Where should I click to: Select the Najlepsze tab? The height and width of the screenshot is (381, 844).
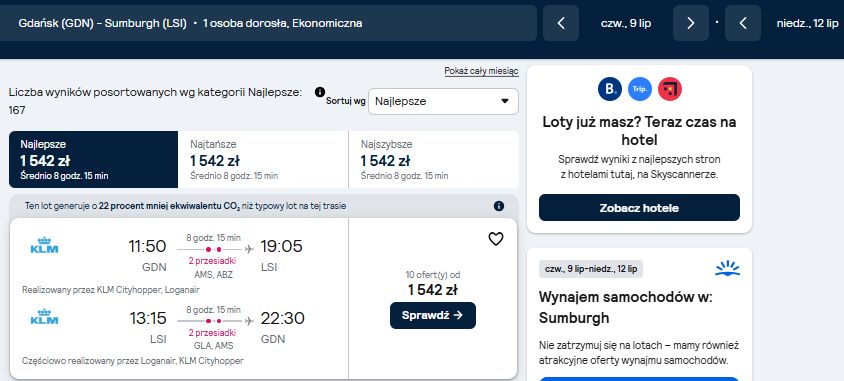point(94,159)
